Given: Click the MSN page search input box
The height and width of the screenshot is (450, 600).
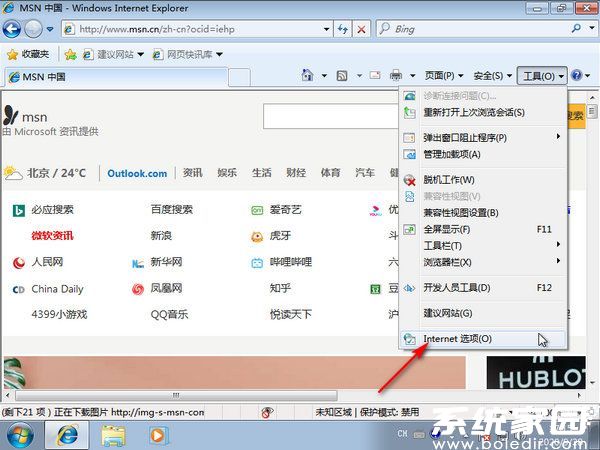Looking at the screenshot, I should tap(331, 116).
